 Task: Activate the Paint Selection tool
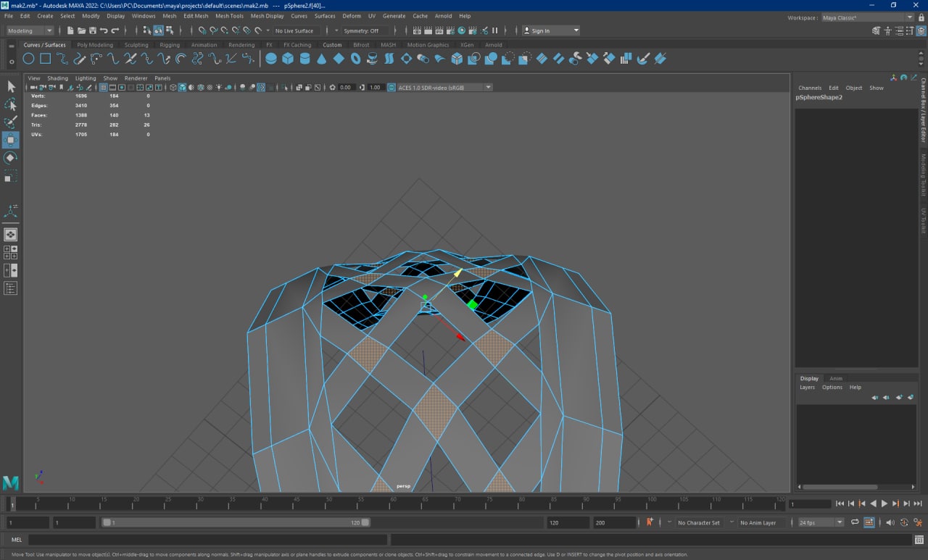(x=11, y=122)
